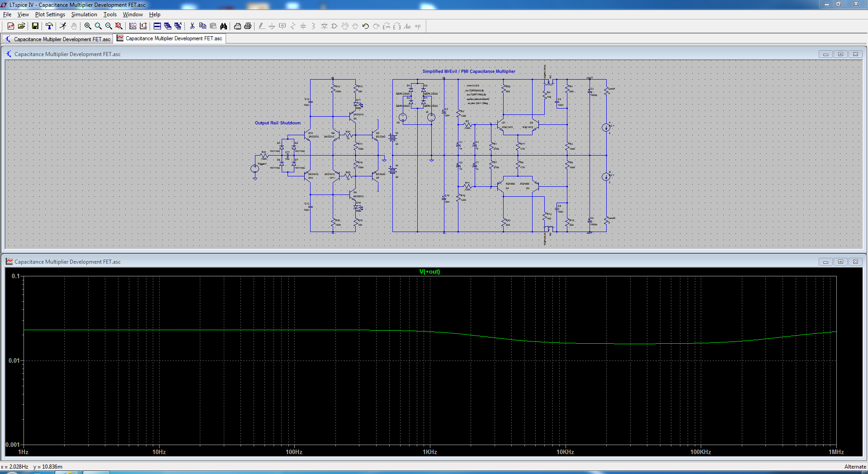Viewport: 868px width, 474px height.
Task: Zoom to full extents
Action: tap(119, 26)
